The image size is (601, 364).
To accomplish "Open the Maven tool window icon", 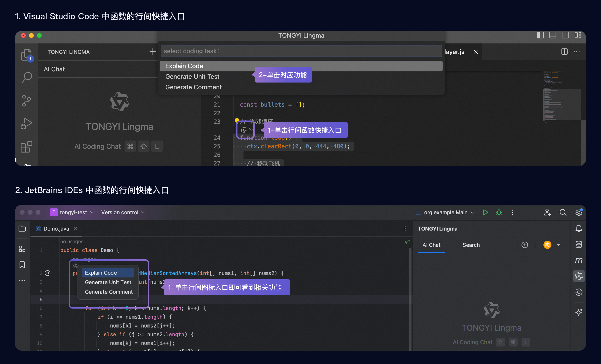I will (x=578, y=260).
